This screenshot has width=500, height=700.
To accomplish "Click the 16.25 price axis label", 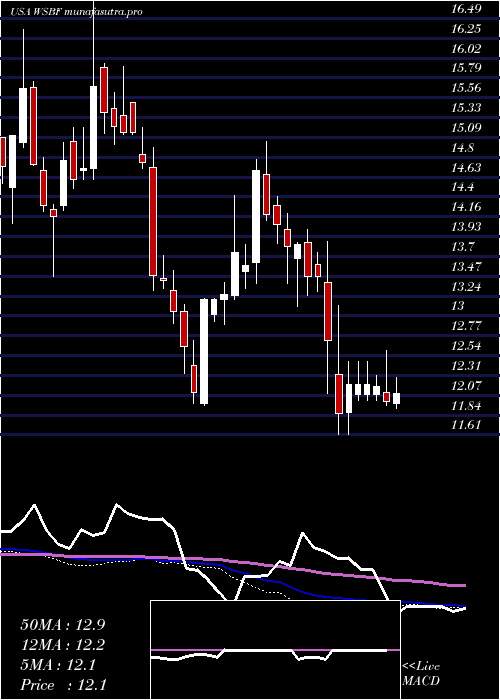I will pyautogui.click(x=466, y=29).
